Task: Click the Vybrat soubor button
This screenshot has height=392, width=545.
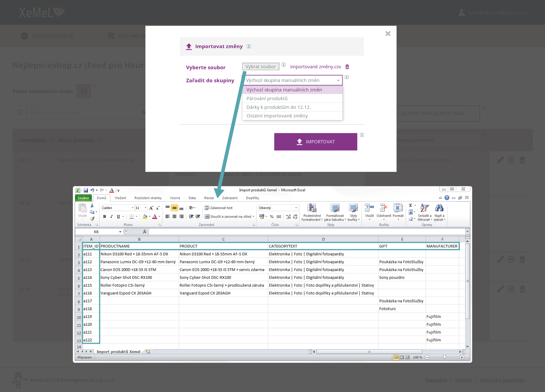Action: click(x=261, y=67)
